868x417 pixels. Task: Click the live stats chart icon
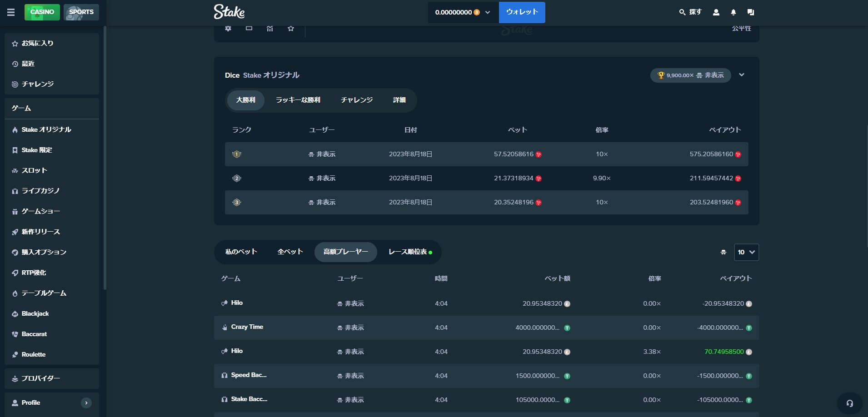coord(270,28)
